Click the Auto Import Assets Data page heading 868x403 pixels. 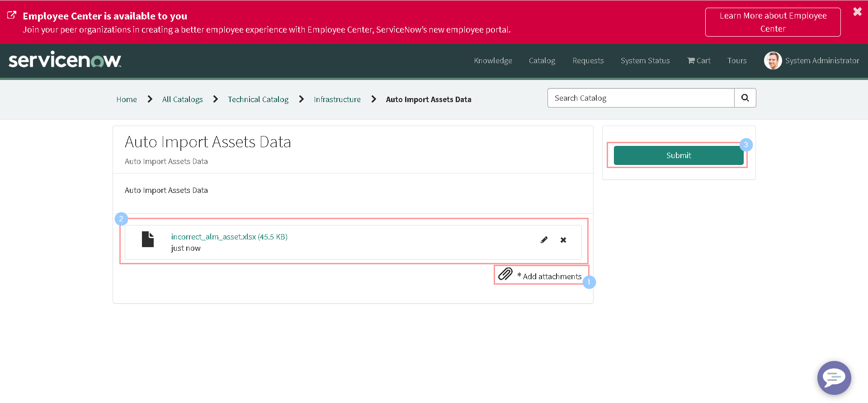point(208,142)
